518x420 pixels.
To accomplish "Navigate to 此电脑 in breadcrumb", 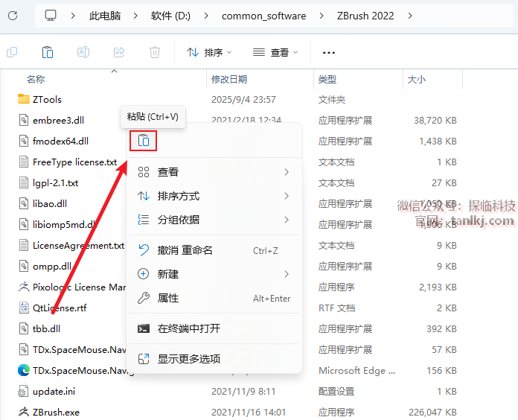I will [x=105, y=16].
